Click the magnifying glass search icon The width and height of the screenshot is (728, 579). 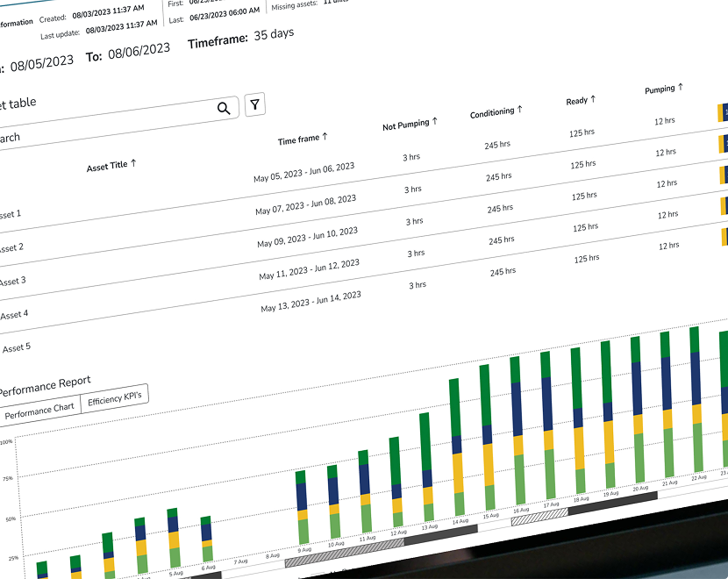(224, 108)
